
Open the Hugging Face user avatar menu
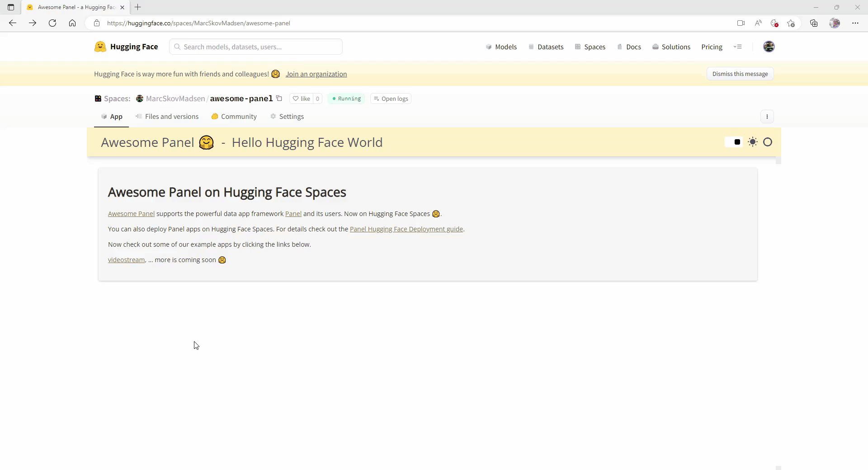tap(769, 47)
